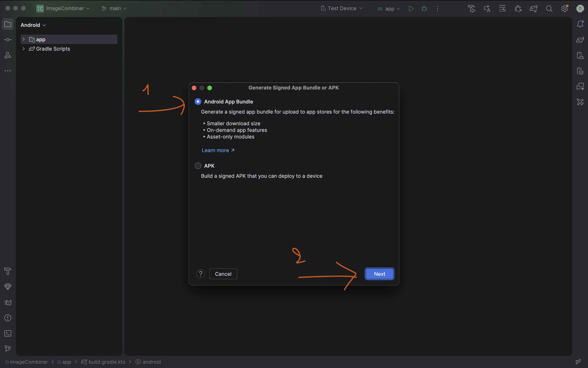Open the Resource Manager sidebar icon
The image size is (588, 368).
click(x=8, y=55)
